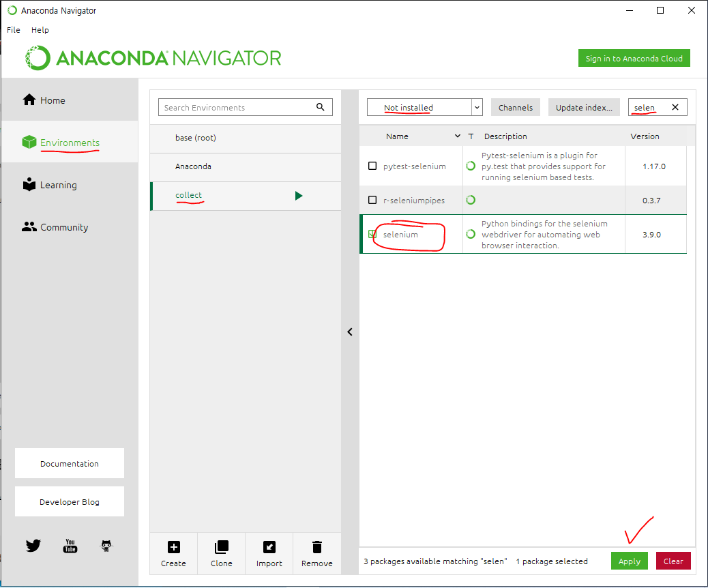The height and width of the screenshot is (588, 708).
Task: Click the Learning icon in the sidebar
Action: (29, 184)
